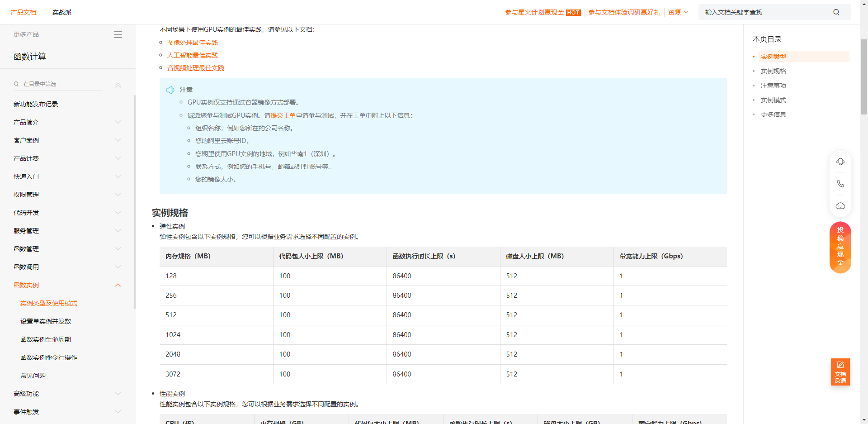Viewport: 868px width, 424px height.
Task: Click the page vertical scrollbar thumb
Action: (864, 77)
